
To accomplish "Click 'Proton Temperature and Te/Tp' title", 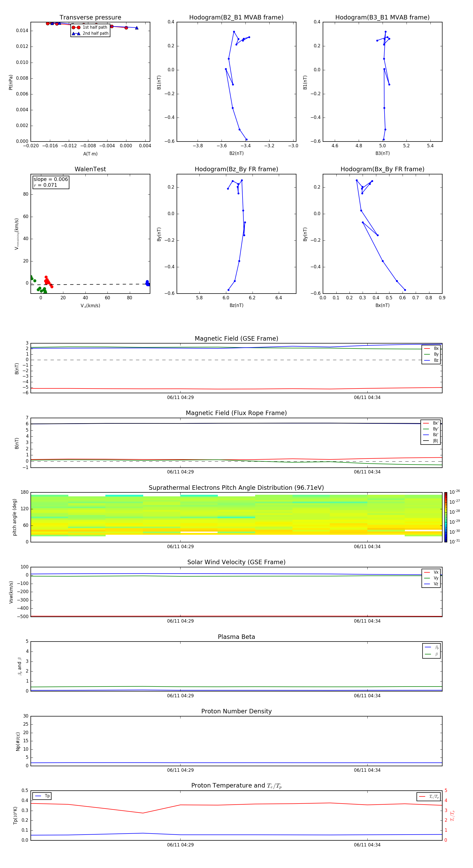I will click(x=236, y=786).
